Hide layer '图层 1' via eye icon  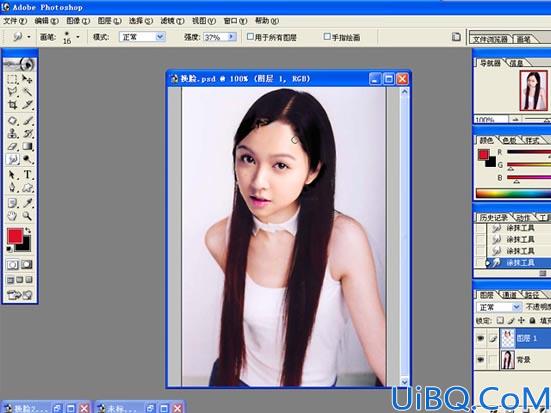point(480,338)
